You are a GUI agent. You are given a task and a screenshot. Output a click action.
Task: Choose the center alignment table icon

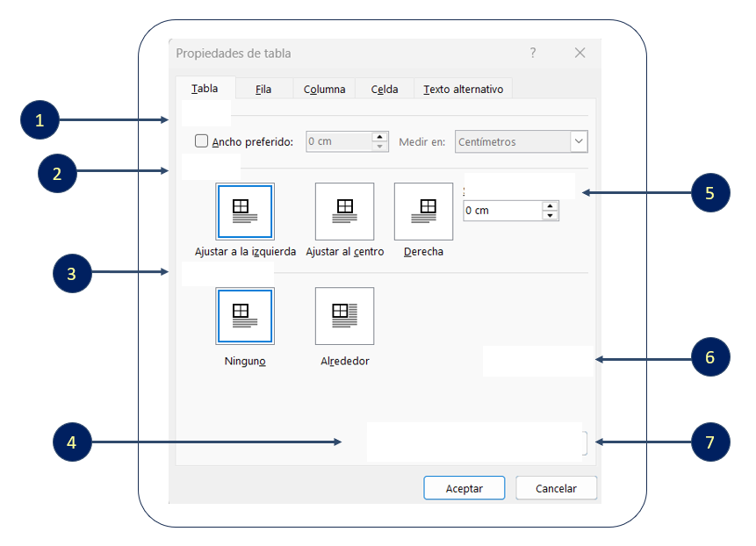[344, 212]
